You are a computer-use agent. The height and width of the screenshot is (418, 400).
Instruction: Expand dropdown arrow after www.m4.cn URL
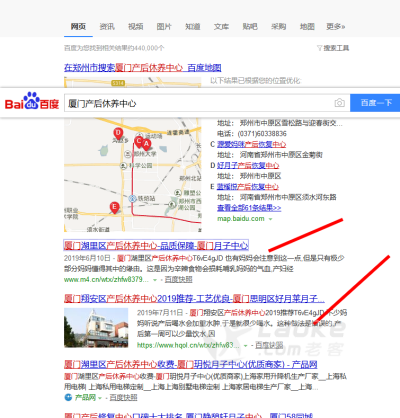coord(155,280)
